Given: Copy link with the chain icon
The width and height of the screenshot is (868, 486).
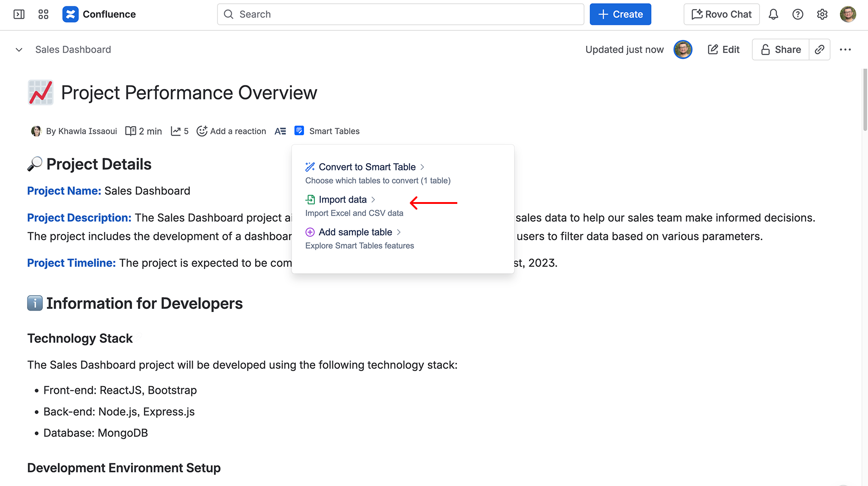Looking at the screenshot, I should [820, 50].
